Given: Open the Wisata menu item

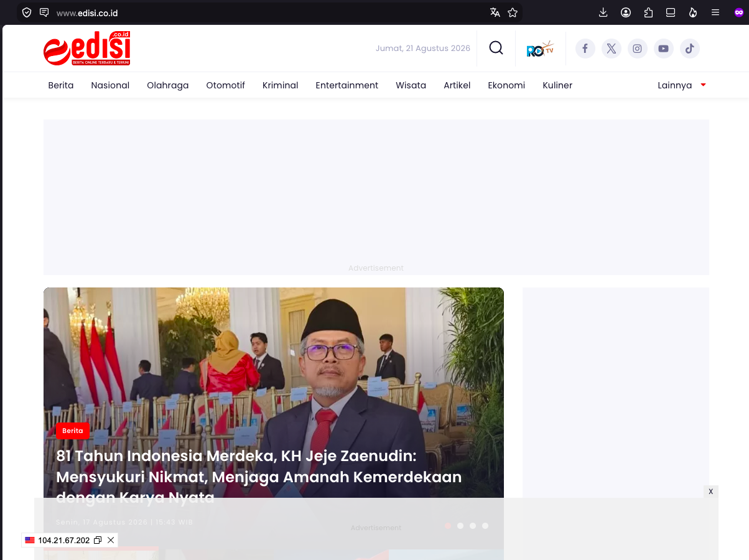Looking at the screenshot, I should pyautogui.click(x=411, y=85).
